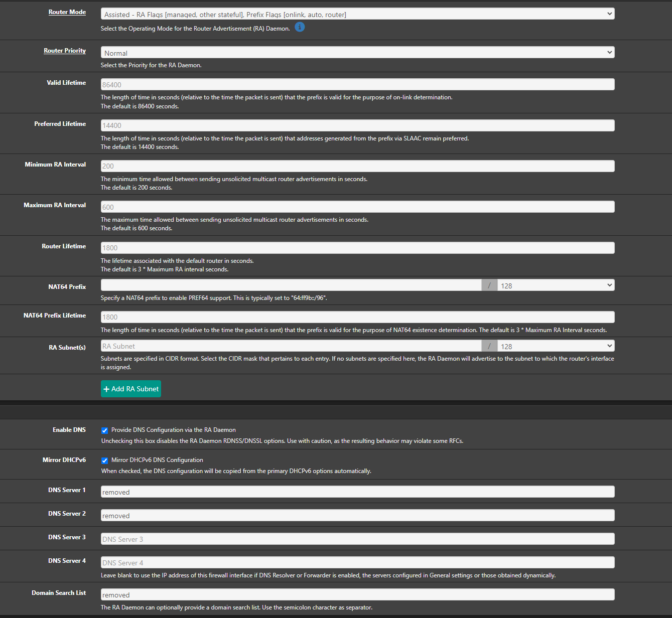
Task: Expand the Router Priority dropdown
Action: click(357, 53)
